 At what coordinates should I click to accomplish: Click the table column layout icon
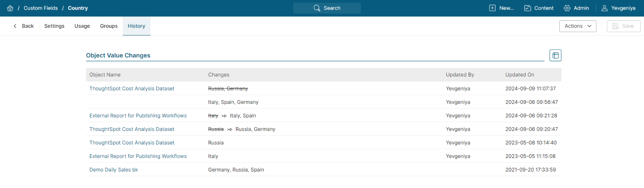[555, 55]
